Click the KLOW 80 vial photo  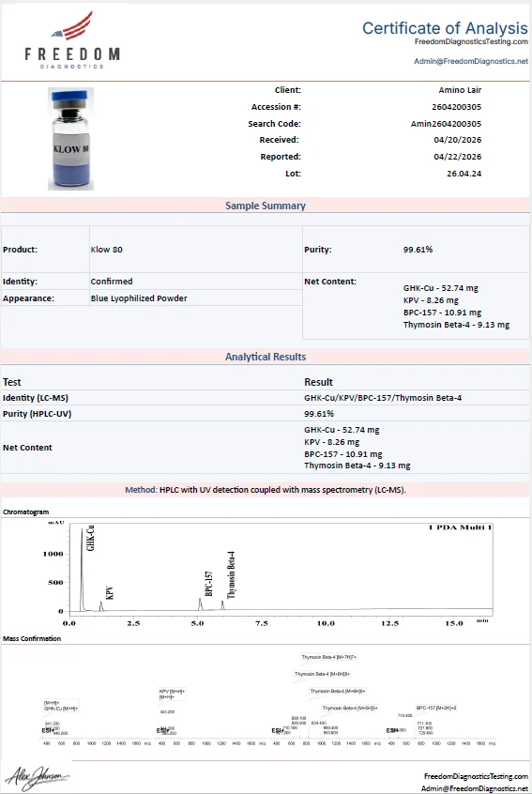[71, 139]
